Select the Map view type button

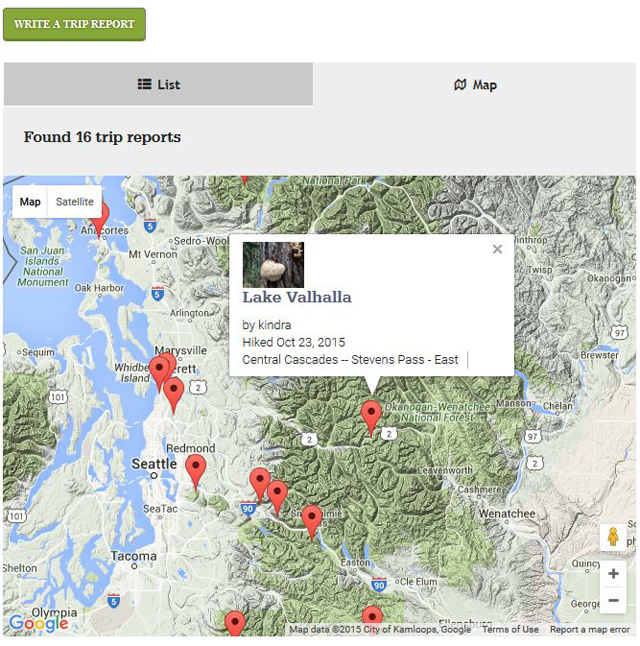30,201
